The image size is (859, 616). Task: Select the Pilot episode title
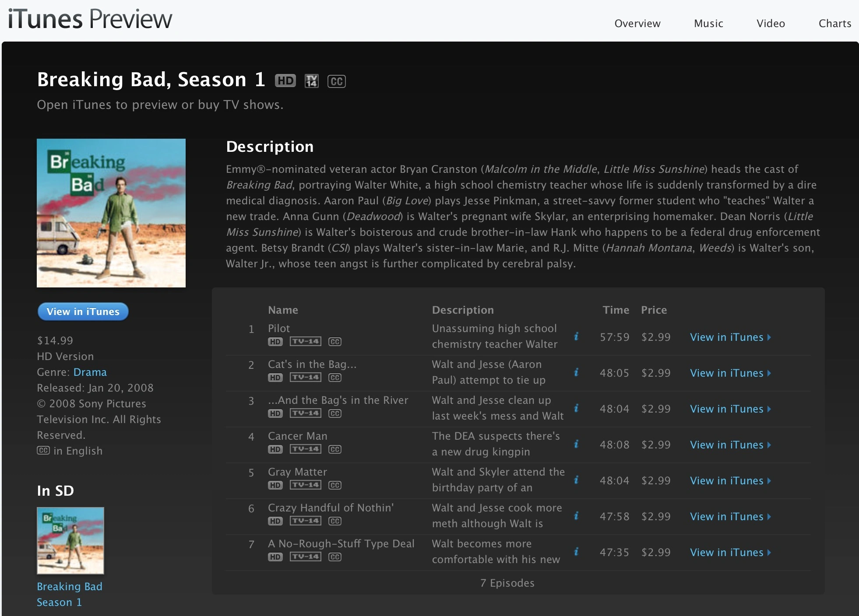279,329
